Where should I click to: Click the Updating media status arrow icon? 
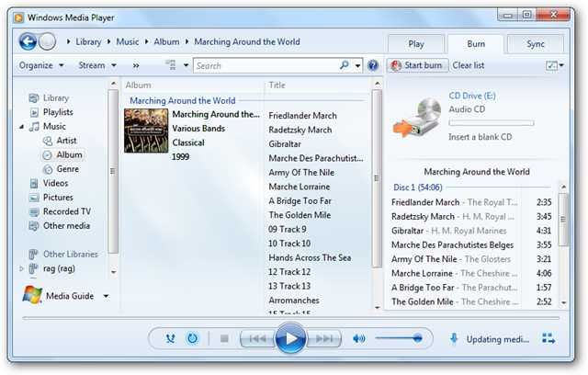coord(454,338)
